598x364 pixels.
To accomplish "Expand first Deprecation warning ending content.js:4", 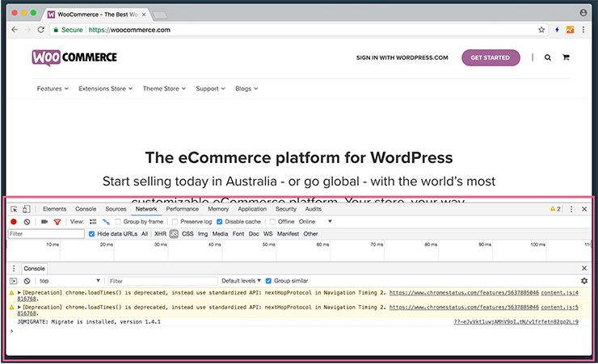I will tap(19, 293).
